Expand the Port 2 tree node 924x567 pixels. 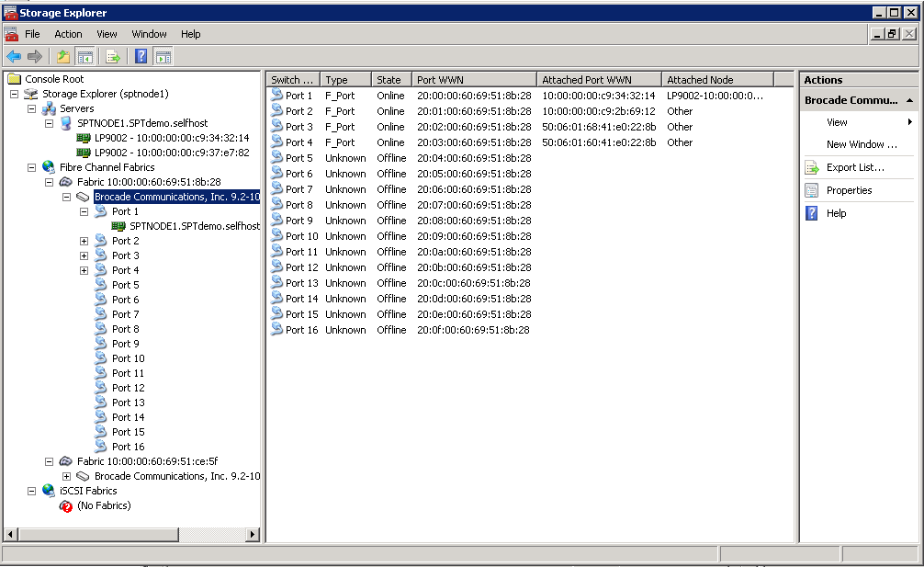tap(85, 241)
